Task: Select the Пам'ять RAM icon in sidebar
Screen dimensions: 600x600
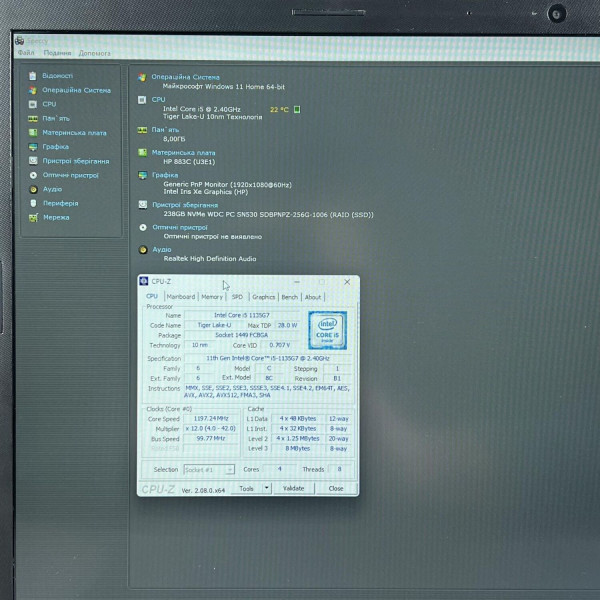Action: point(33,119)
